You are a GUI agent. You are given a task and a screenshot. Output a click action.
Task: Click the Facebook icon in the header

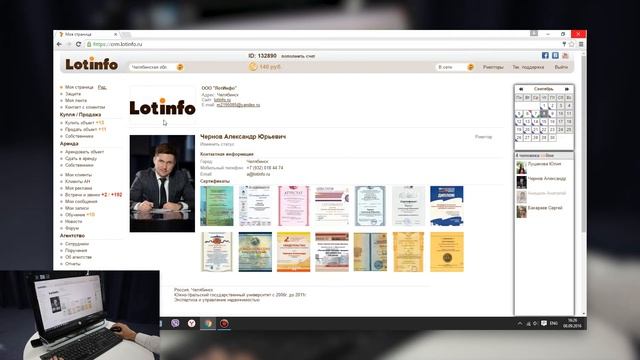pyautogui.click(x=545, y=55)
